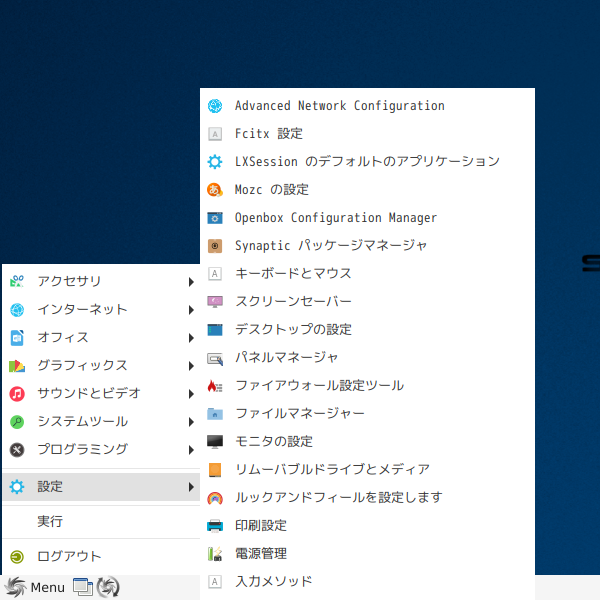This screenshot has height=600, width=600.
Task: Click the プログラミング tools icon
Action: pos(17,450)
